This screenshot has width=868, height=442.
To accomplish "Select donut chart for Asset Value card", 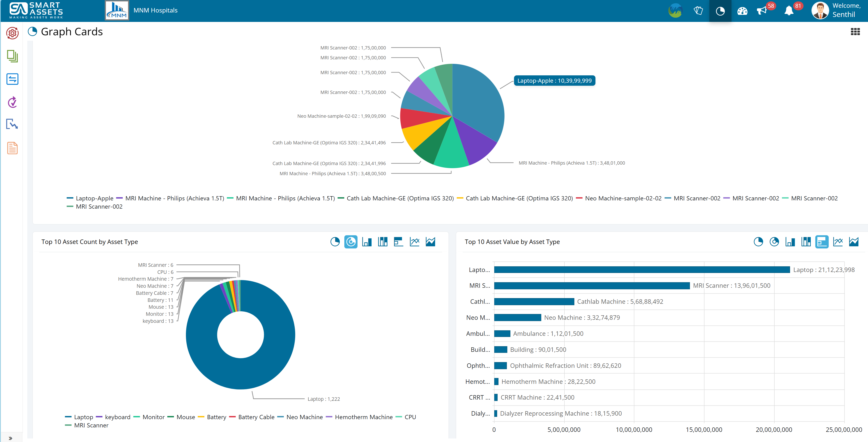I will click(x=774, y=242).
